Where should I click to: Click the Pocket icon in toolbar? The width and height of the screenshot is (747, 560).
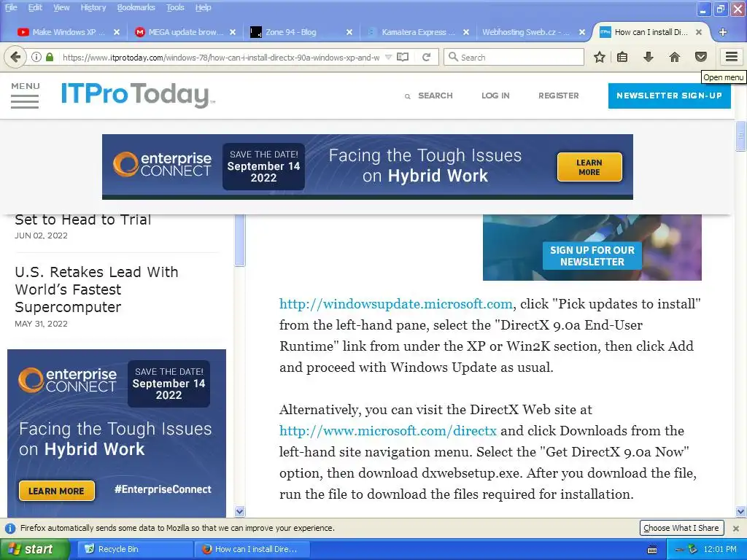tap(701, 57)
